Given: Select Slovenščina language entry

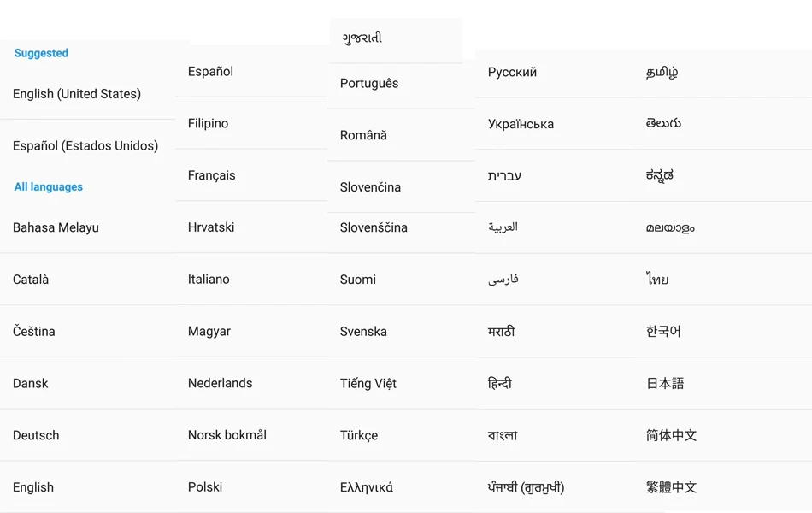Looking at the screenshot, I should coord(374,227).
